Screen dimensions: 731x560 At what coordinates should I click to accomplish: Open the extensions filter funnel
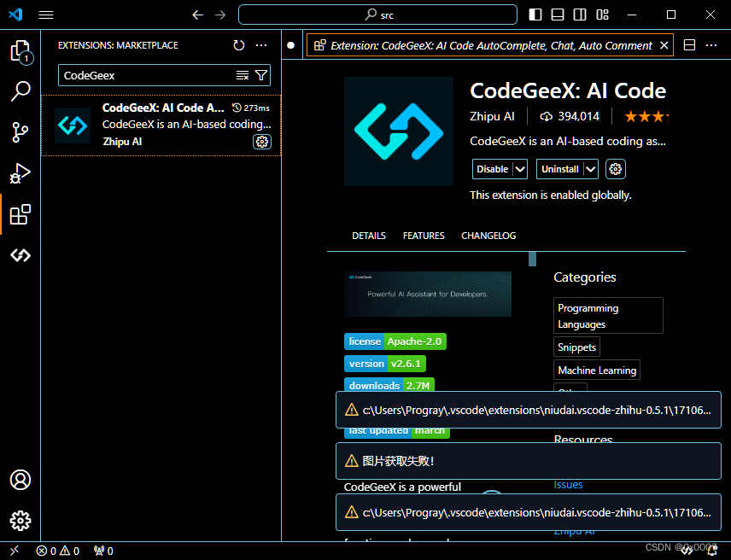click(x=261, y=75)
